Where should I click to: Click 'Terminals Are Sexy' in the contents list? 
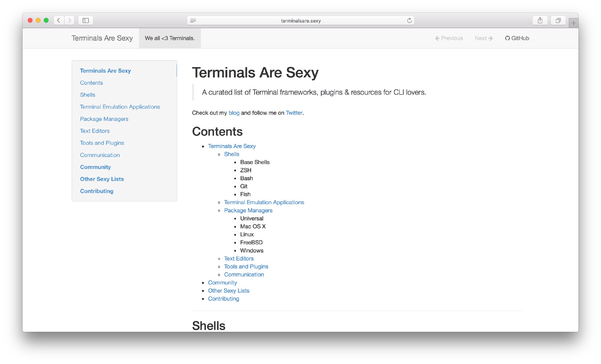pos(232,146)
